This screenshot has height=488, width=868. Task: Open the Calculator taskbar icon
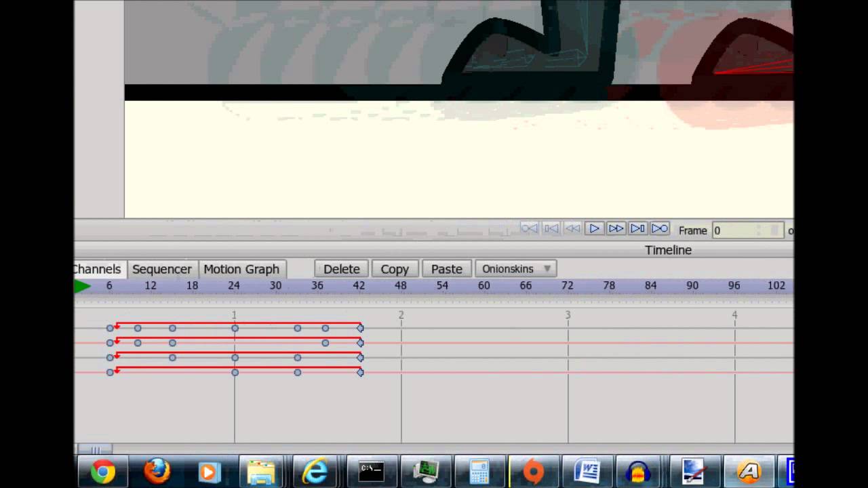[x=479, y=472]
